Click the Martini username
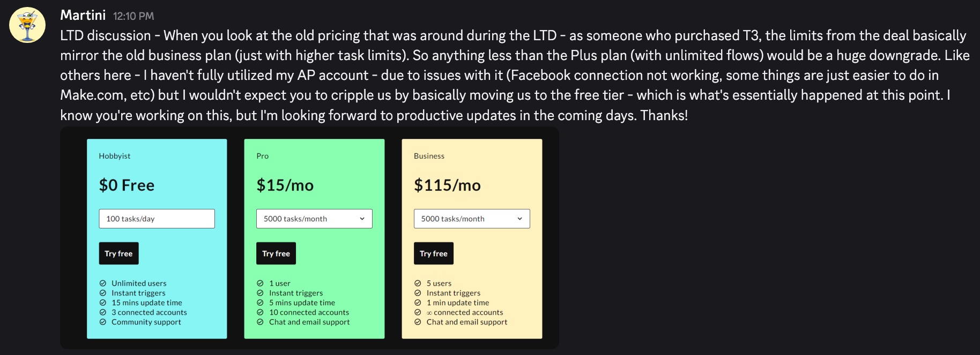The image size is (980, 355). click(x=83, y=15)
